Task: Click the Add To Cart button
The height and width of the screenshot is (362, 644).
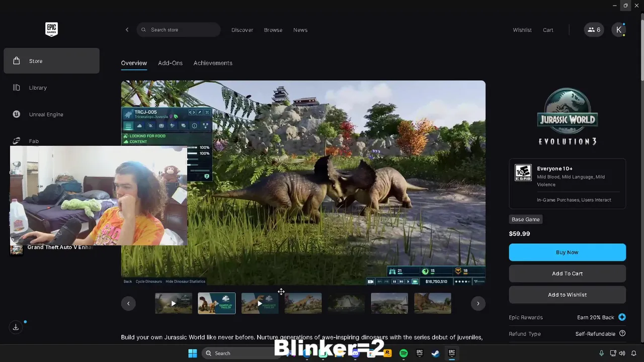Action: click(x=567, y=274)
